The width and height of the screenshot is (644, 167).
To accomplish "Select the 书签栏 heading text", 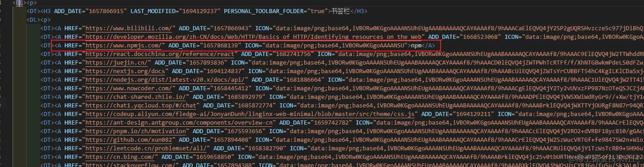I will pyautogui.click(x=340, y=11).
